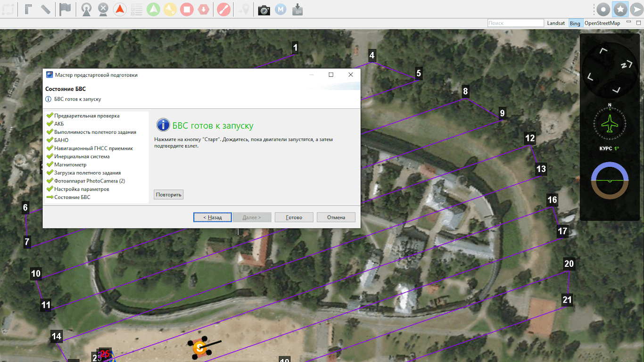
Task: Click the red square stop icon
Action: tap(187, 9)
